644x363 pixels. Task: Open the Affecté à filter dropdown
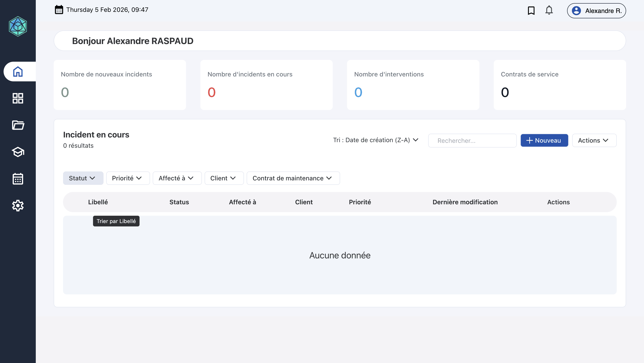coord(177,178)
